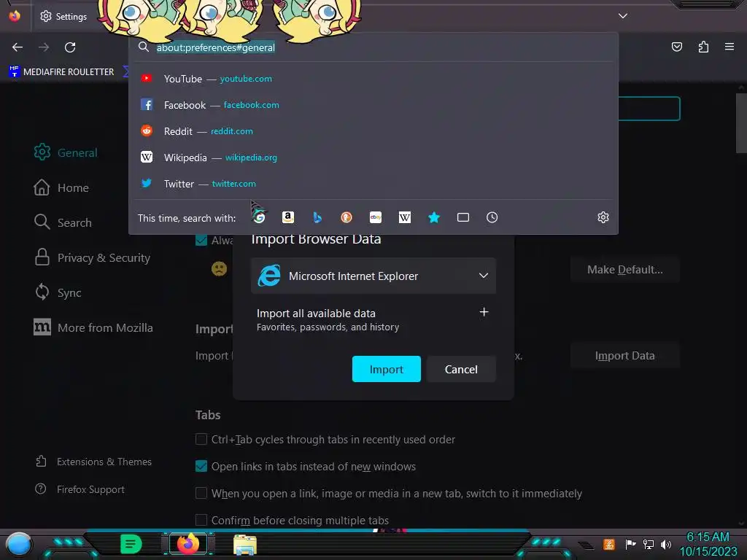Click the Find in Settings search box
Image resolution: width=747 pixels, height=560 pixels.
(649, 109)
